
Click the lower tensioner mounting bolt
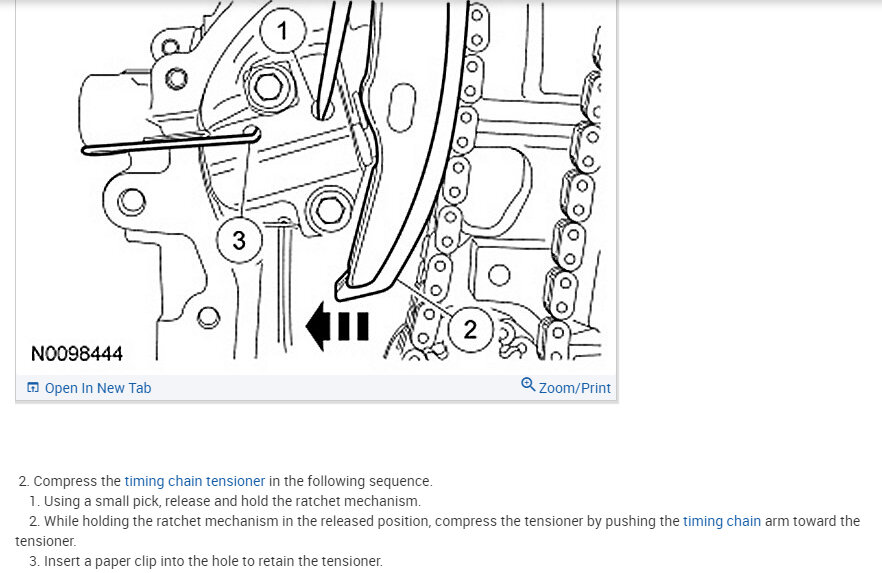pyautogui.click(x=329, y=211)
